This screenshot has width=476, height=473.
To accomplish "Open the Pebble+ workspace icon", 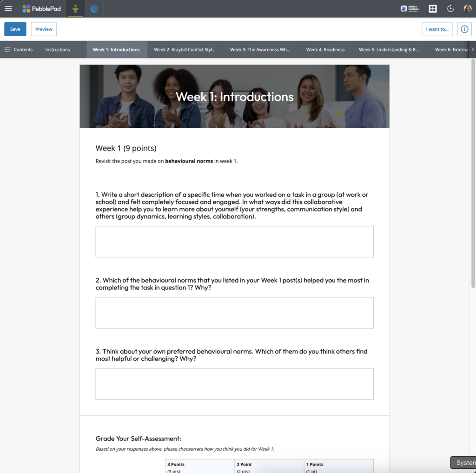I will 75,9.
